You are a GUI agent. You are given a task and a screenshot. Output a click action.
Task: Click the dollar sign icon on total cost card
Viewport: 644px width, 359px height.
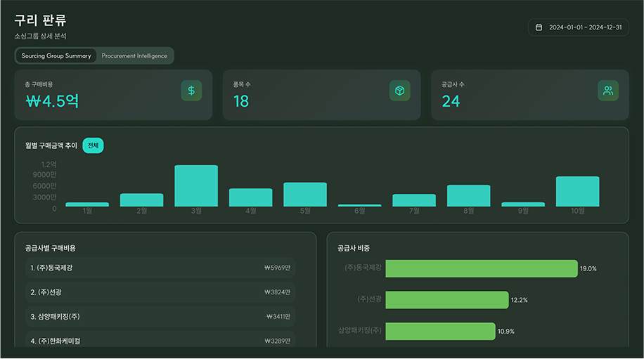[x=191, y=91]
